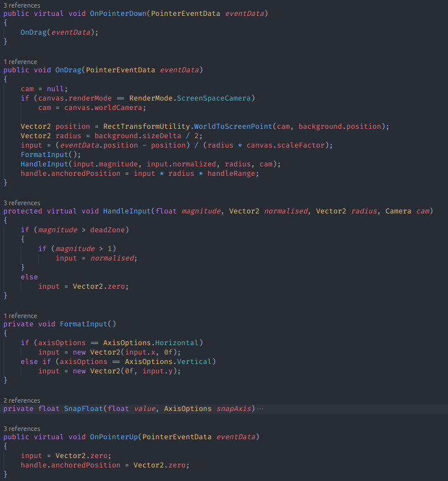Click 'canvas.scaleFactor' in input calculation
Image resolution: width=448 pixels, height=481 pixels.
tap(286, 145)
